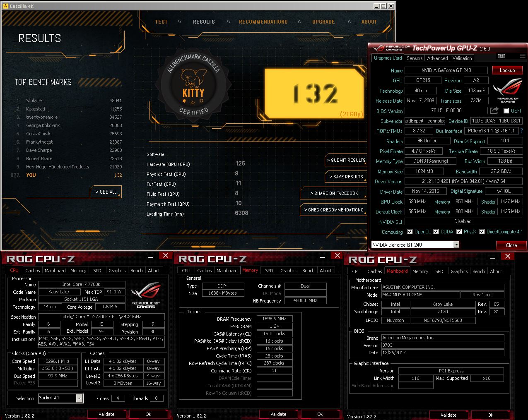Click the Core Speed value 5296.1 MHz
Image resolution: width=528 pixels, height=420 pixels.
[58, 361]
